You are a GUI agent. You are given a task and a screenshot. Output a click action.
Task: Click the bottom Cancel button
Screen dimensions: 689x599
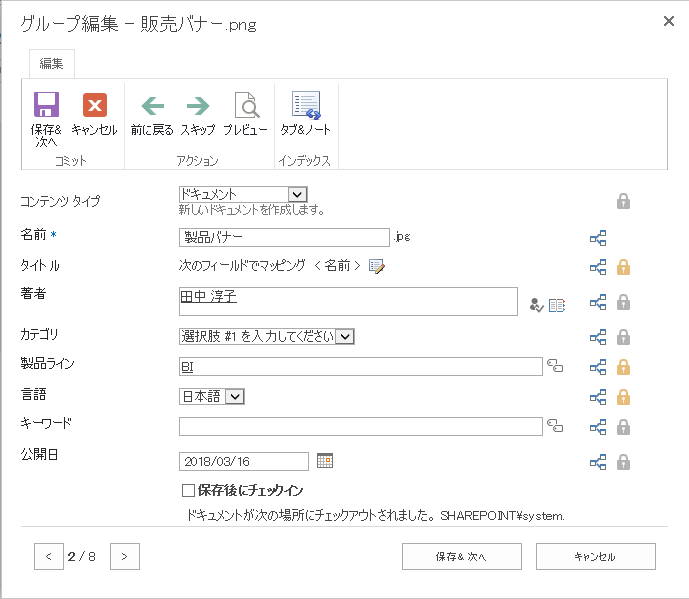[x=595, y=557]
